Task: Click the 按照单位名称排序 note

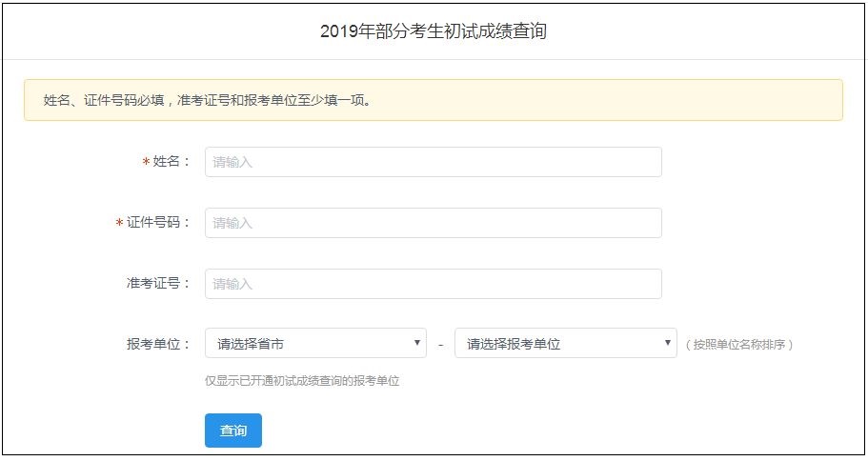Action: coord(738,345)
